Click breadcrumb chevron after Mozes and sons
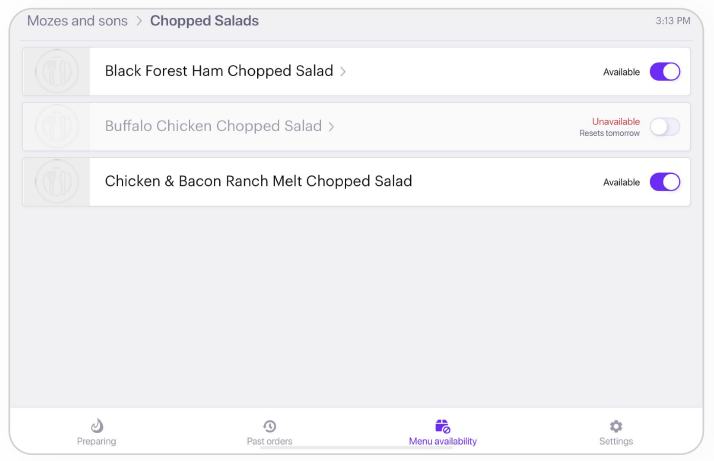 point(139,21)
